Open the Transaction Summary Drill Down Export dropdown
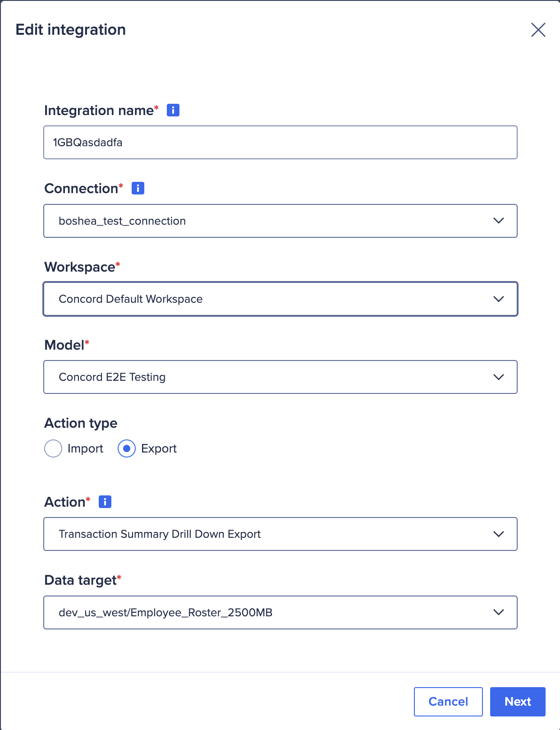 click(x=280, y=534)
